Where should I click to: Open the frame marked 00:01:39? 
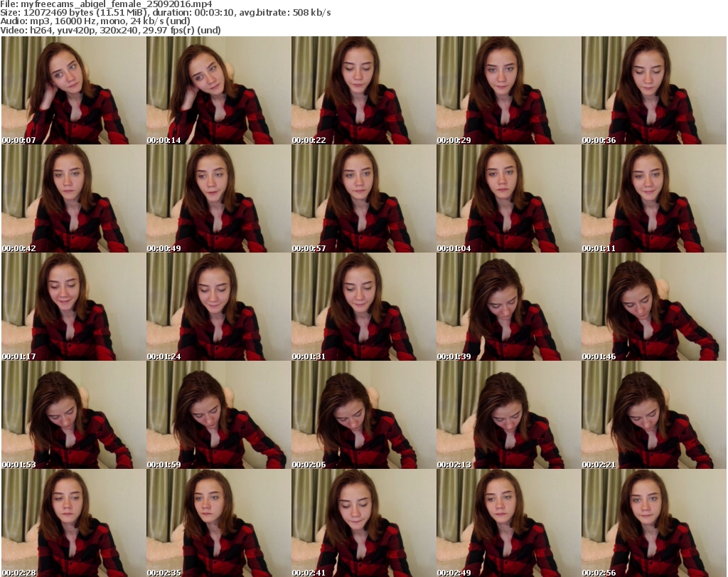pos(508,307)
